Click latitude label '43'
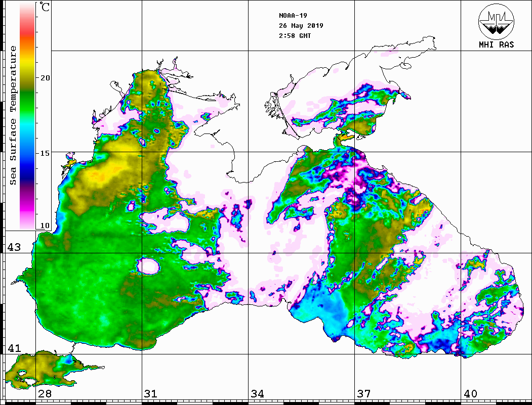Image resolution: width=532 pixels, height=405 pixels. coord(14,247)
